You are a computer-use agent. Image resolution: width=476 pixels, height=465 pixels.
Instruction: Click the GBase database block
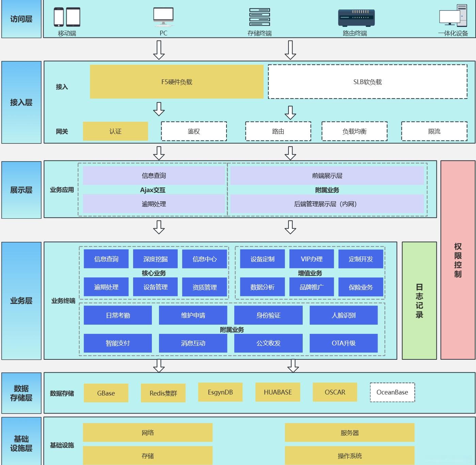coord(106,393)
